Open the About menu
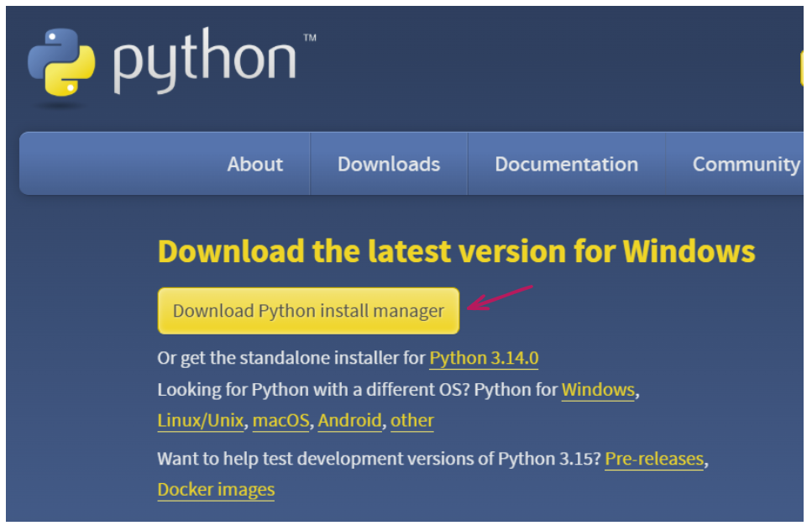The height and width of the screenshot is (531, 812). tap(254, 164)
